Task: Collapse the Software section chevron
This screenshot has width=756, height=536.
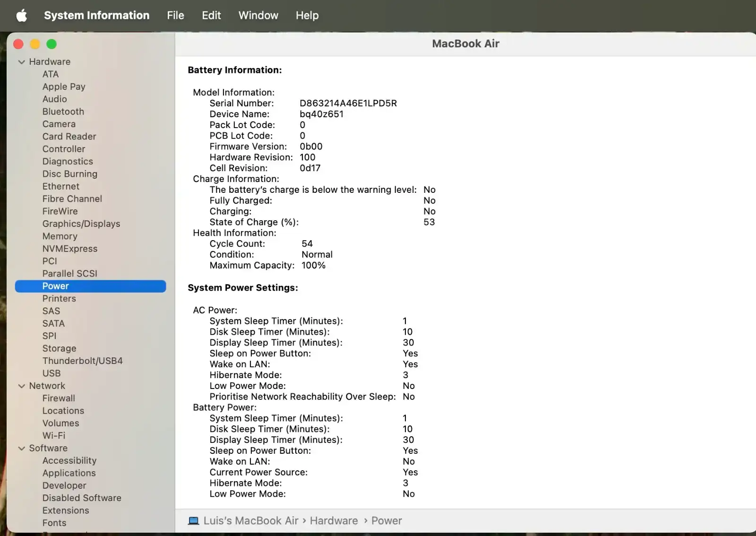Action: (21, 449)
